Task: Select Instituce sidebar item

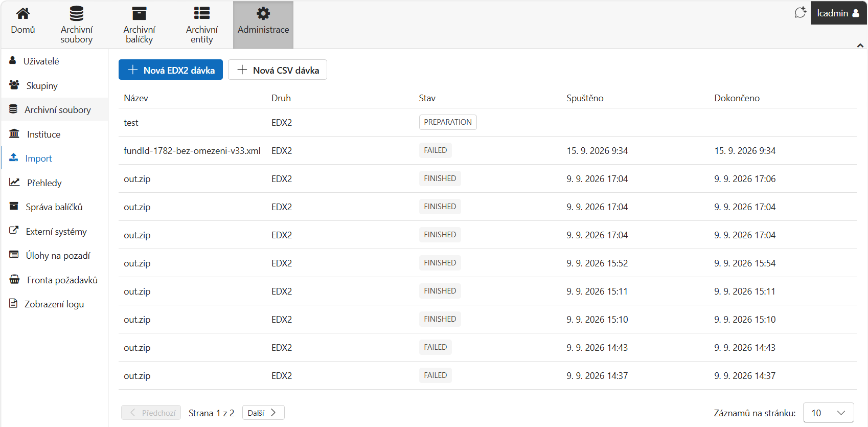Action: point(54,134)
